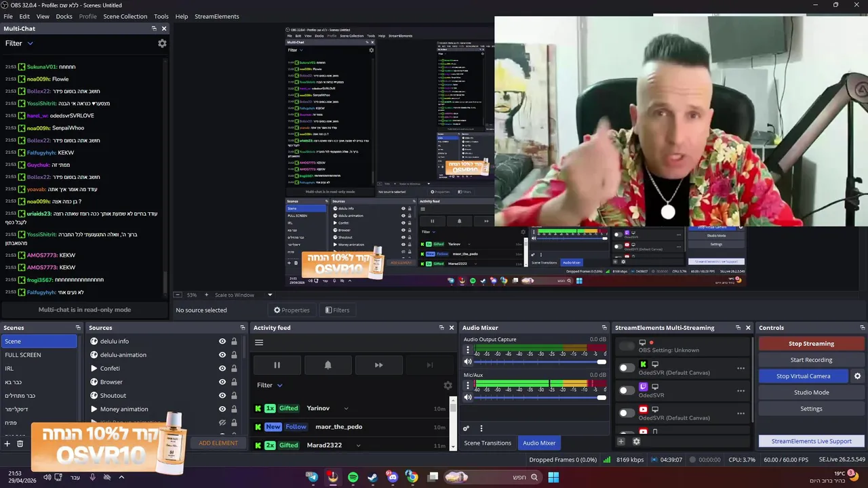Open Audio Mixer bottom three-dot menu

point(481,428)
